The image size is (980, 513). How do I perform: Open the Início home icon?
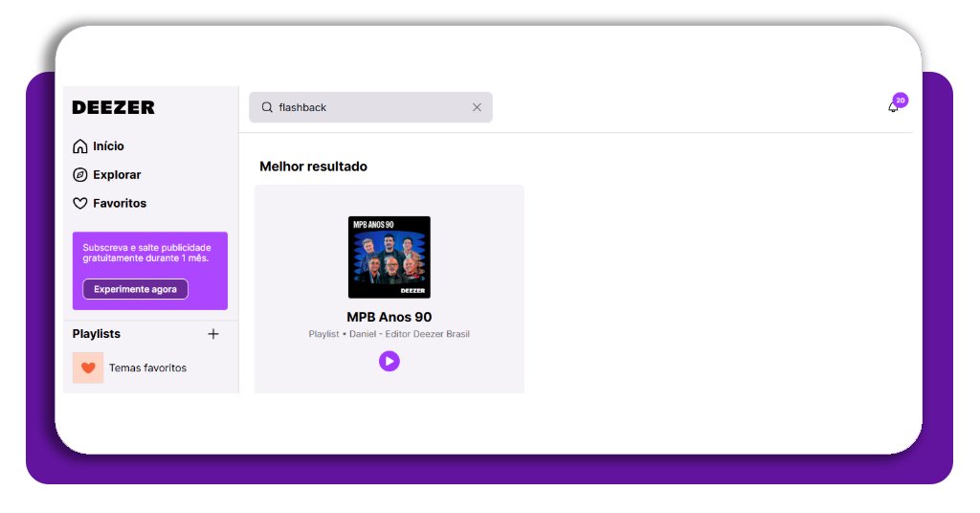click(x=80, y=146)
